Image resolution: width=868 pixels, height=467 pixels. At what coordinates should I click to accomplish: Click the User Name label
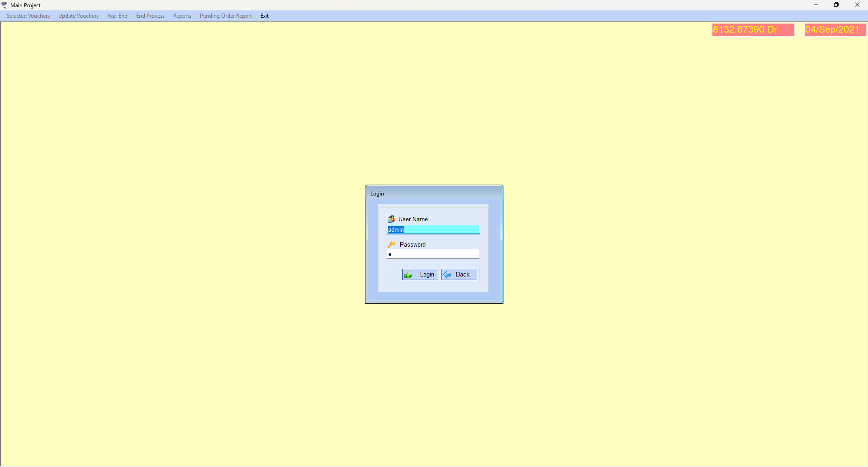pos(413,219)
